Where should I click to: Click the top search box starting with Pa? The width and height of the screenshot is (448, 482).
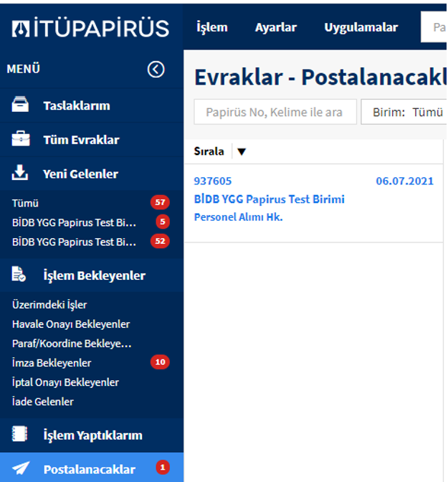434,27
